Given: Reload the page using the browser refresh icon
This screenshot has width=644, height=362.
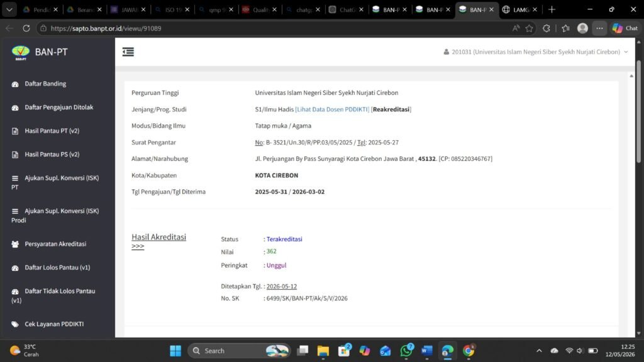Looking at the screenshot, I should 26,28.
